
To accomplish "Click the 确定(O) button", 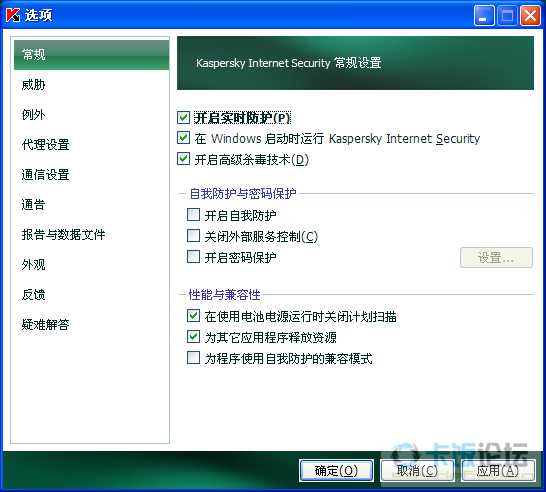I will 336,471.
